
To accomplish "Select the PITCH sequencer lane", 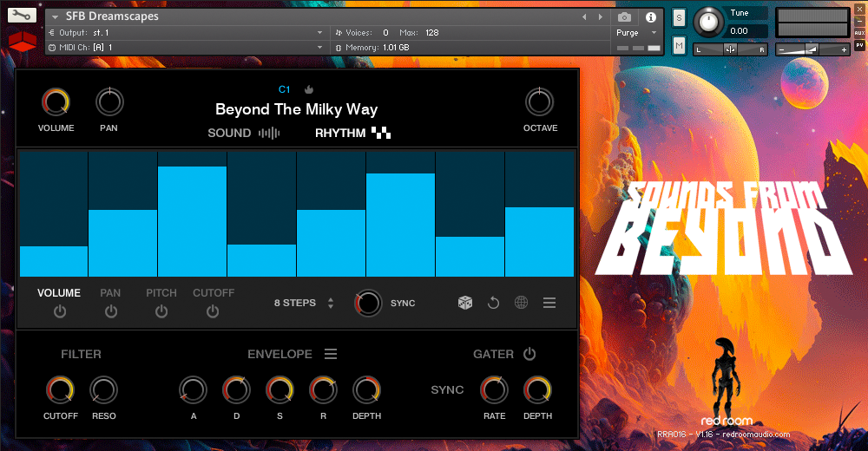I will pos(161,293).
